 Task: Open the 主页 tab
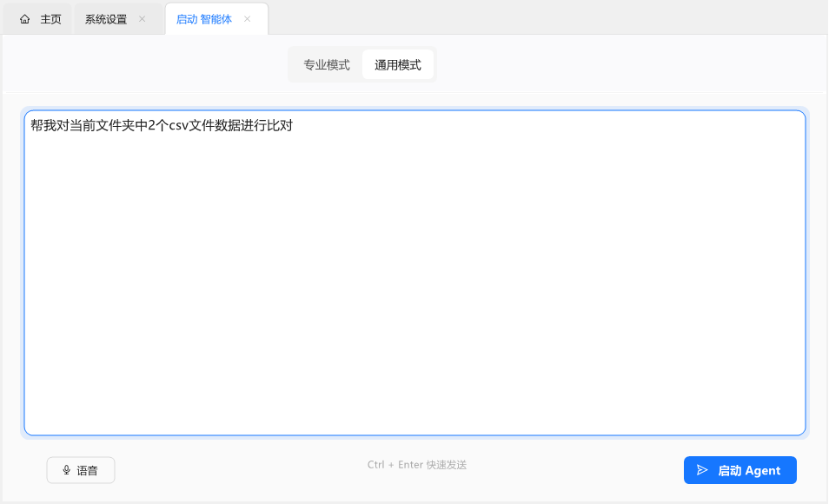[x=37, y=18]
